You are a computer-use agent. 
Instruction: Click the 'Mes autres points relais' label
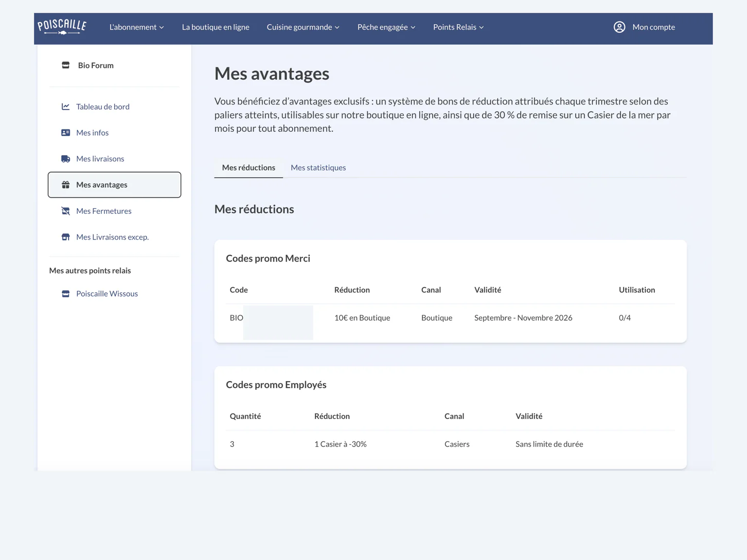coord(90,271)
